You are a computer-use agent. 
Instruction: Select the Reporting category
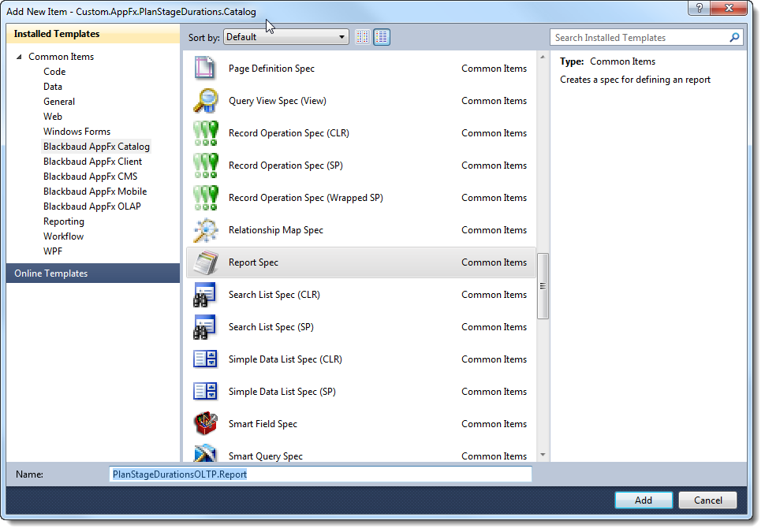[64, 221]
